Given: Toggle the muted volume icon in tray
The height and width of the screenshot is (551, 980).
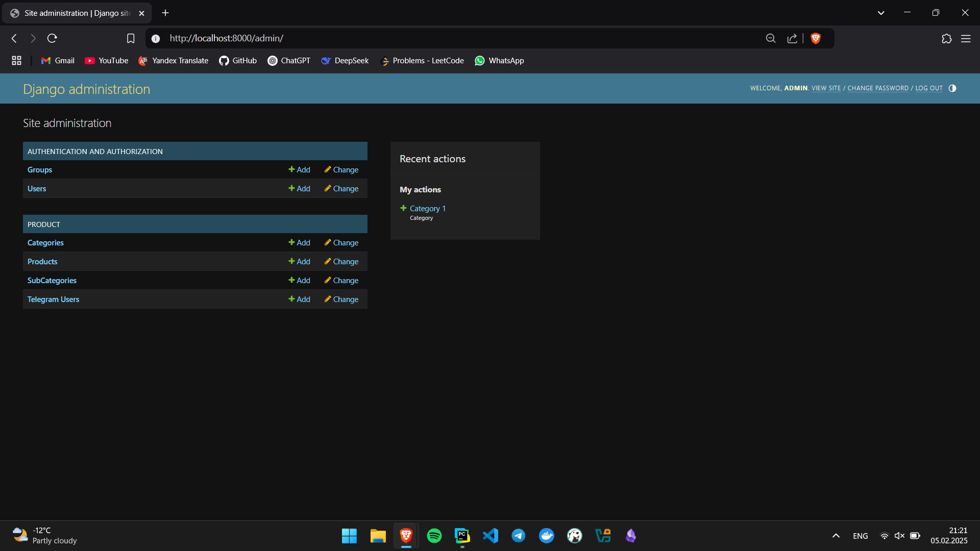Looking at the screenshot, I should click(899, 536).
